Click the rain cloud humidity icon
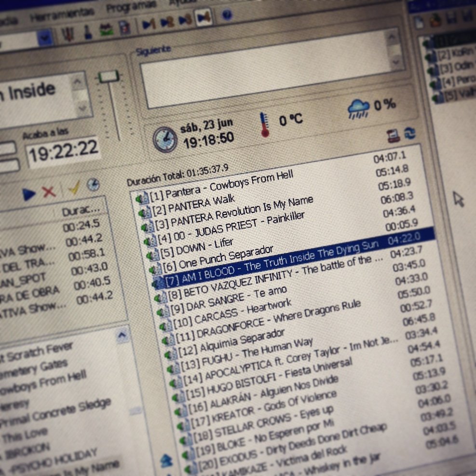Image resolution: width=476 pixels, height=476 pixels. pyautogui.click(x=359, y=109)
